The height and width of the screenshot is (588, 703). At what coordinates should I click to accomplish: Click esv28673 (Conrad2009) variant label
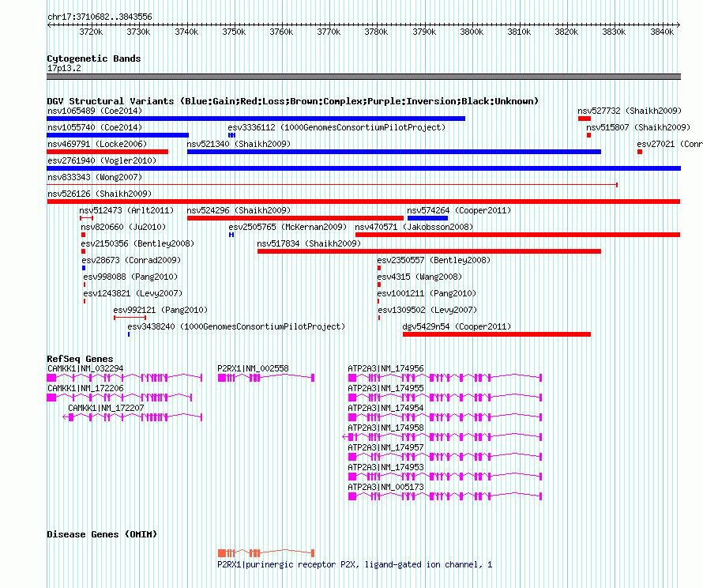(x=131, y=260)
